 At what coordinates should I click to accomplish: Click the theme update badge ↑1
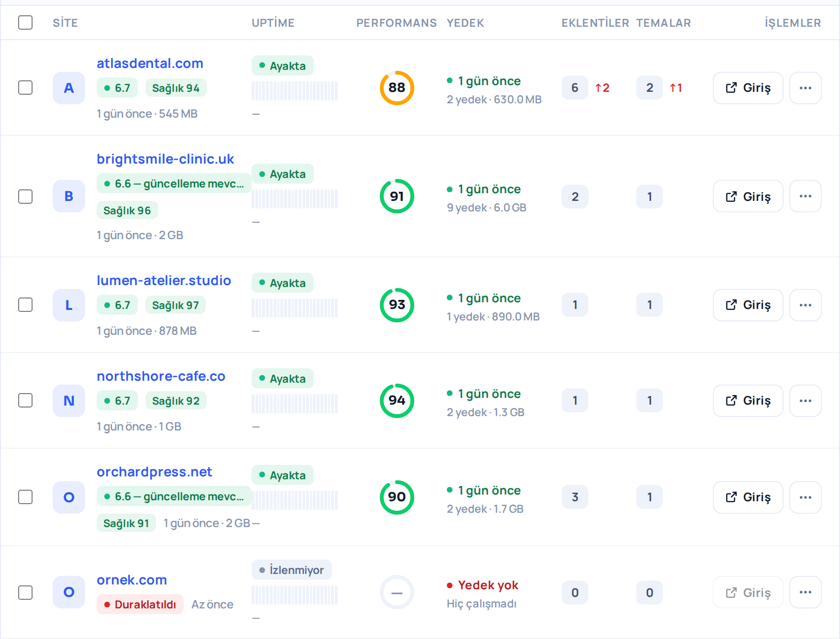pos(676,88)
